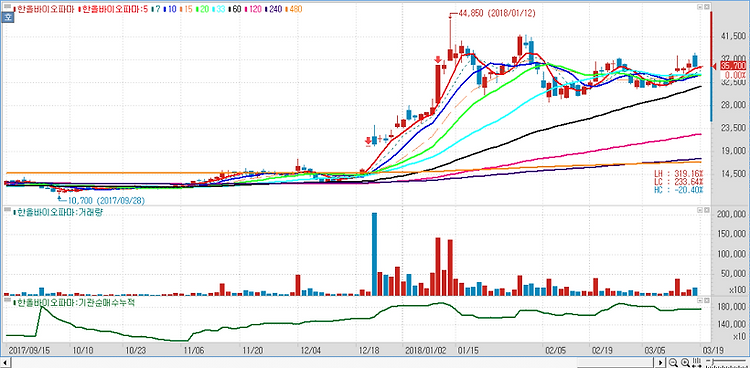Image resolution: width=750 pixels, height=368 pixels.
Task: Click the zoom out magnifier icon
Action: [673, 362]
